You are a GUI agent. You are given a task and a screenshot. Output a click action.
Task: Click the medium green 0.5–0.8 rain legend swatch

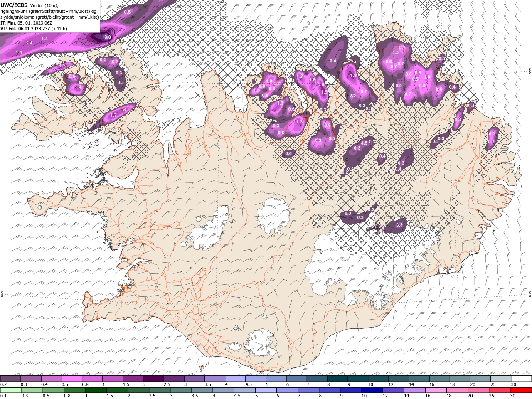click(53, 390)
